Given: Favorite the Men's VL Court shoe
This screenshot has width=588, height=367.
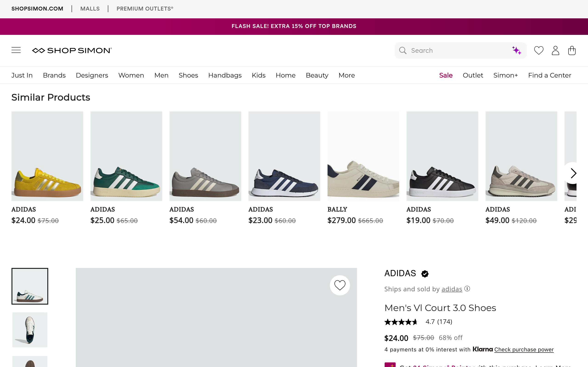Looking at the screenshot, I should click(340, 285).
